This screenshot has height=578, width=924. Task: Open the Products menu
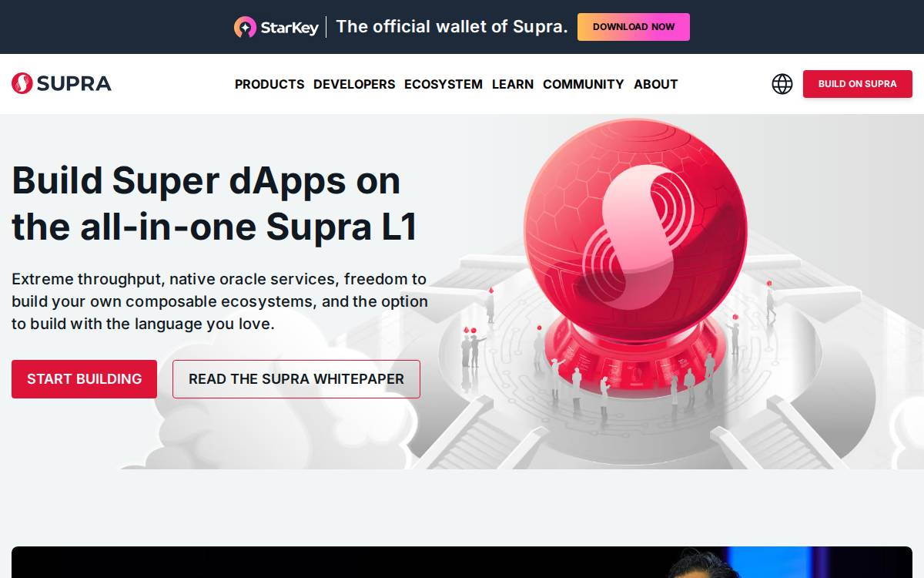[269, 84]
